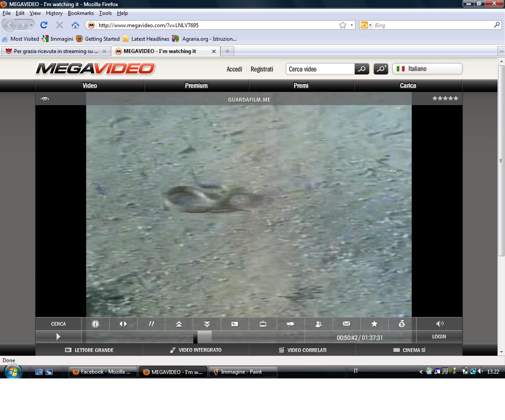Viewport: 505px width, 420px height.
Task: Expand the URL bar history dropdown arrow
Action: 352,25
